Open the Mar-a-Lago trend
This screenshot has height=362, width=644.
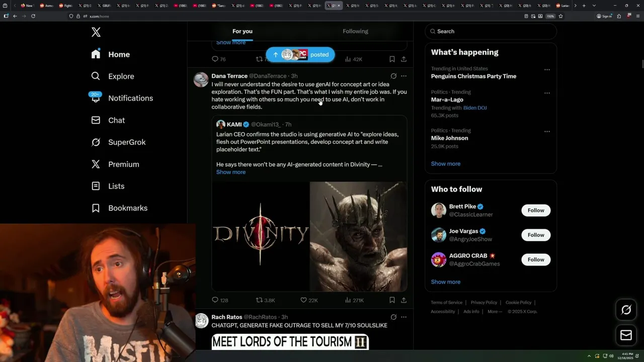point(447,100)
